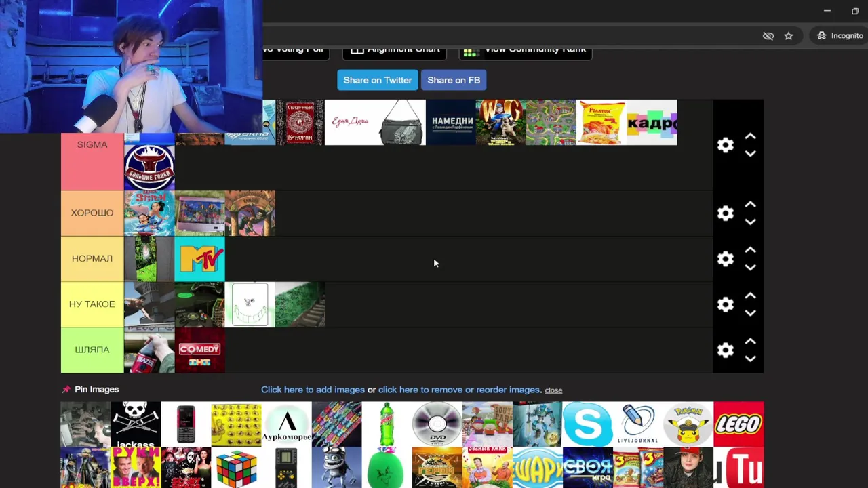Select the Mountain Dew bottle image
The height and width of the screenshot is (488, 868).
point(387,424)
